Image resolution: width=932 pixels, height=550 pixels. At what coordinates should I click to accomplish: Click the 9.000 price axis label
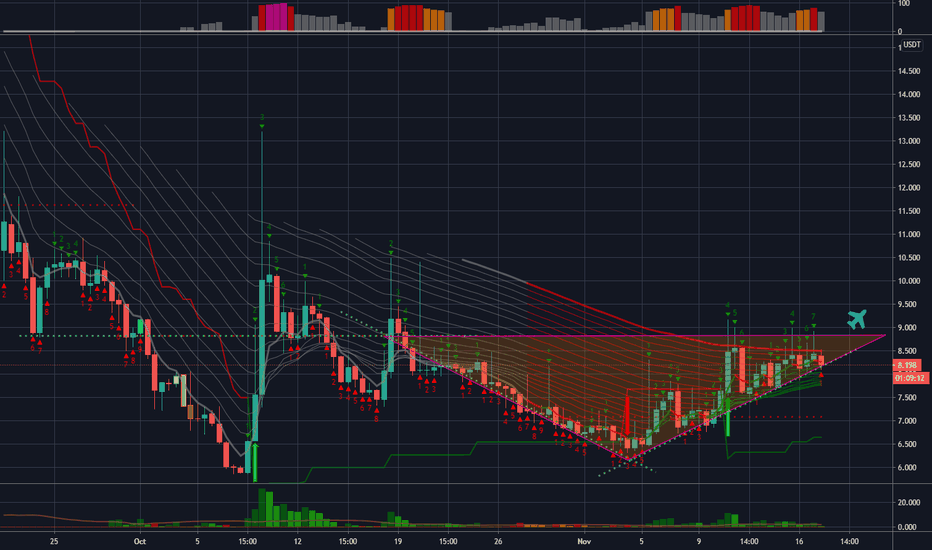[x=909, y=328]
